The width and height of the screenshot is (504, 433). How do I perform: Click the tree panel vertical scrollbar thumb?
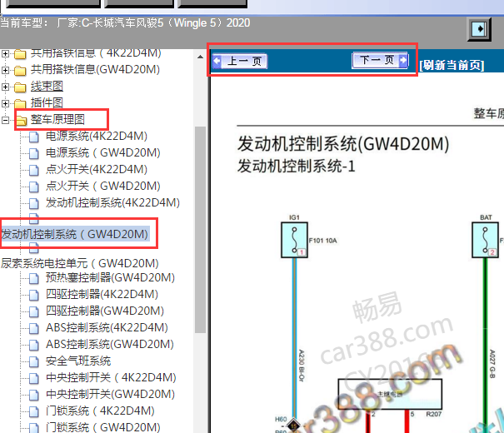point(200,230)
